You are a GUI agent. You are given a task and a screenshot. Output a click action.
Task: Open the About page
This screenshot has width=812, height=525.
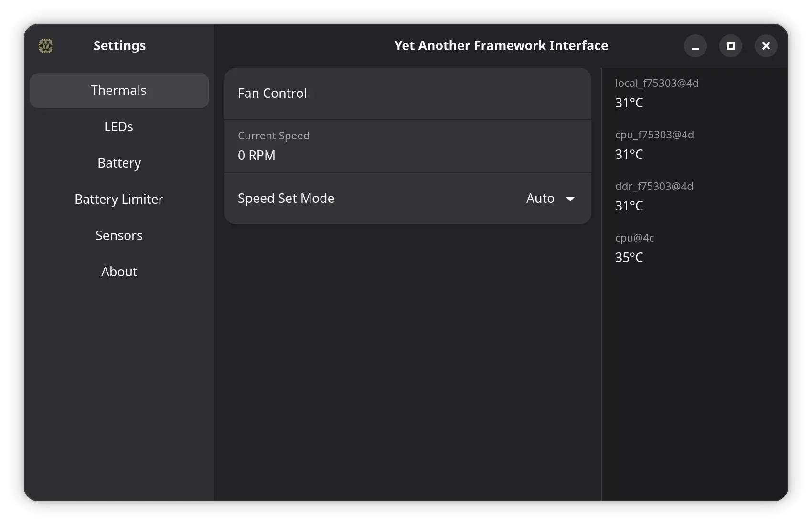point(119,272)
